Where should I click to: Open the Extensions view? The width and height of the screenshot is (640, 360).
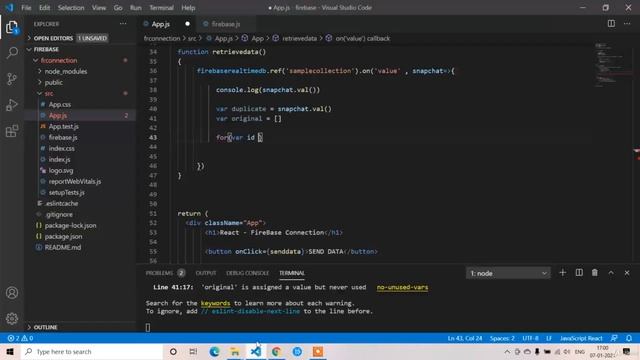(12, 131)
